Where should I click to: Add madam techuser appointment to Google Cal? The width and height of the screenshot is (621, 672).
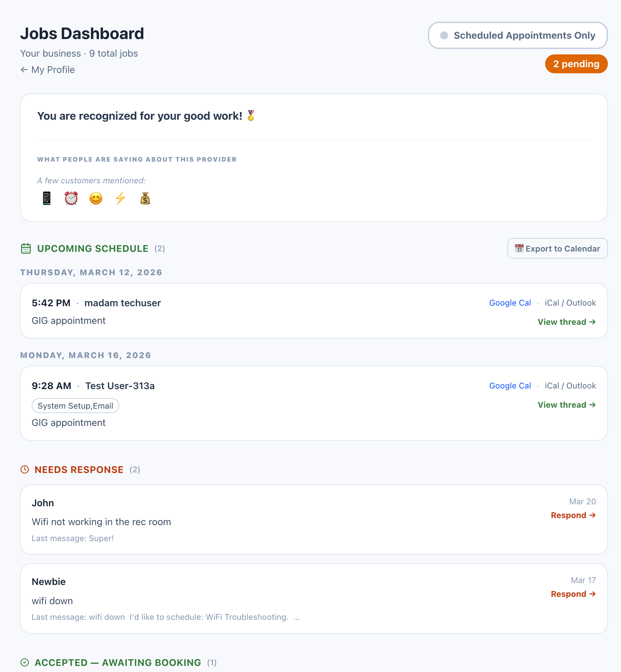[x=510, y=303]
